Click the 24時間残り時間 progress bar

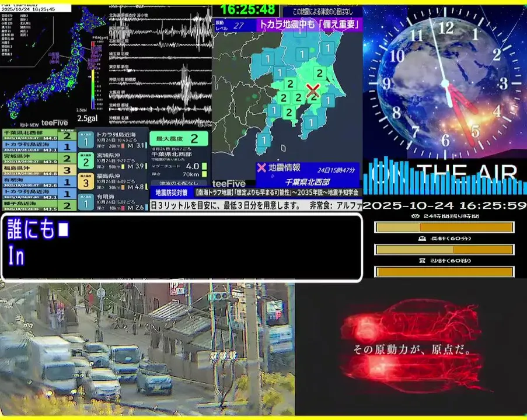pyautogui.click(x=444, y=227)
